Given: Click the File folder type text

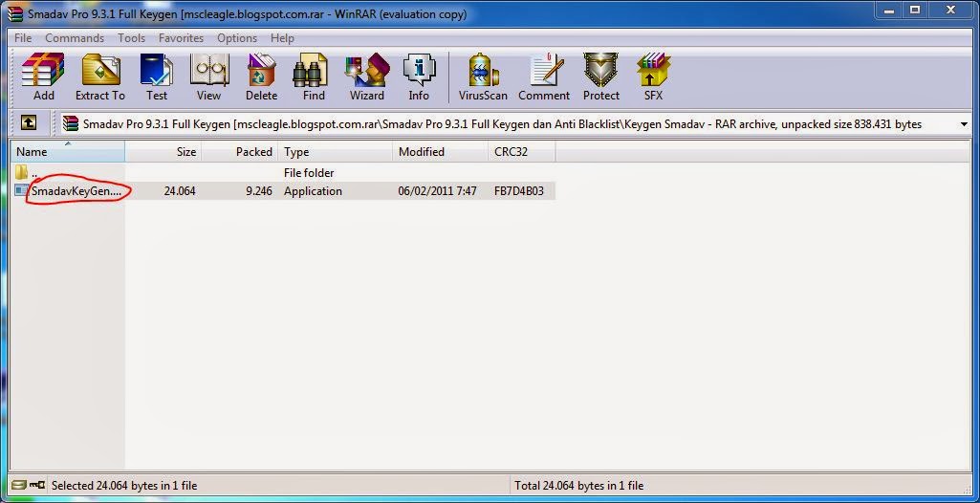Looking at the screenshot, I should click(x=309, y=172).
